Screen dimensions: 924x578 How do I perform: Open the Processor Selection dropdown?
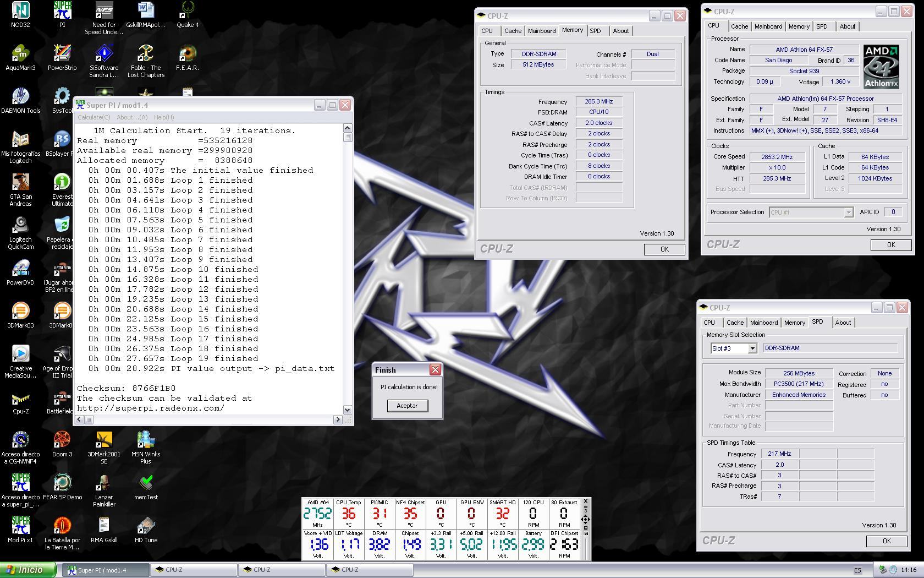(848, 212)
